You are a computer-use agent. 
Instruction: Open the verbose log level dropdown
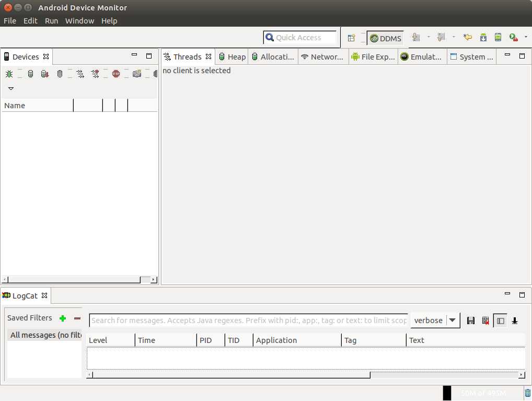(x=435, y=320)
